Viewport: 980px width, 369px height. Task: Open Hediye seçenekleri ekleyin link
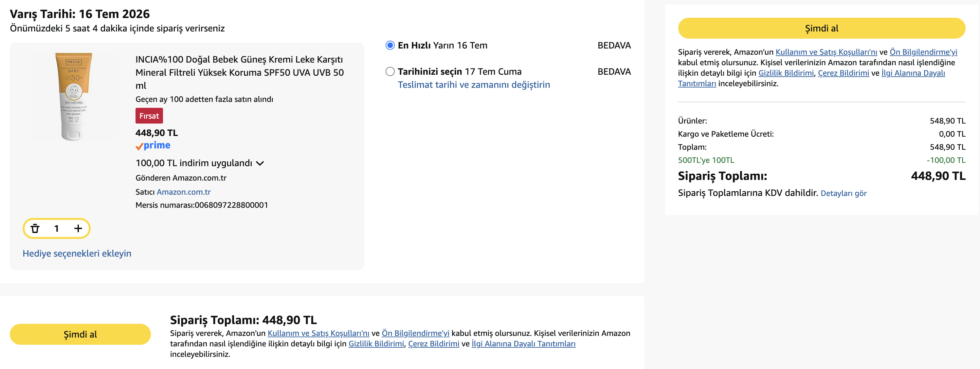[x=77, y=253]
